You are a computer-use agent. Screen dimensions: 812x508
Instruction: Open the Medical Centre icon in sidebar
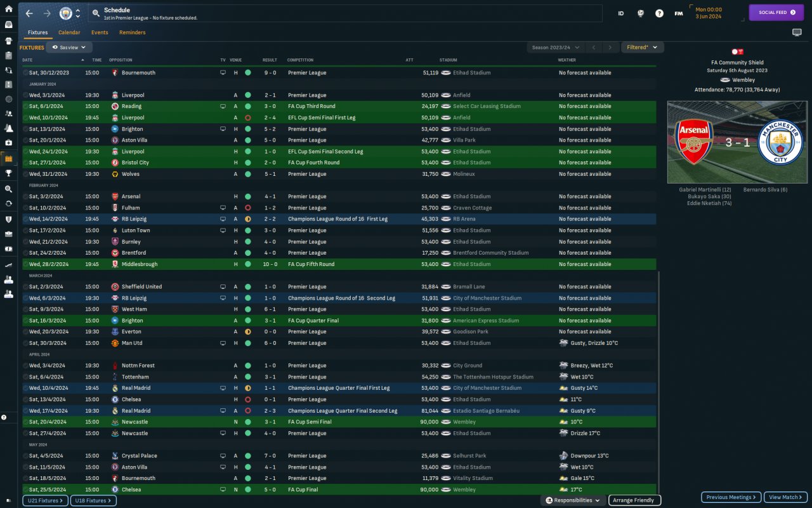click(x=9, y=143)
